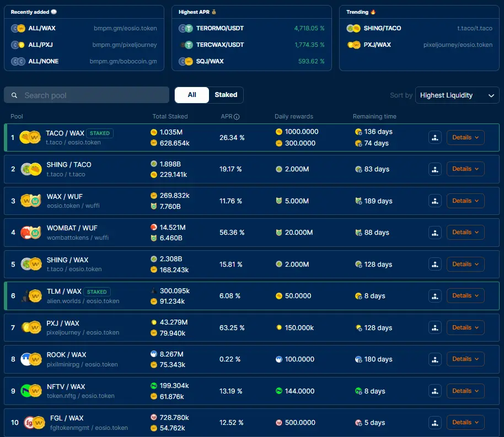The height and width of the screenshot is (437, 504).
Task: Click WAX / WUF pool token pair icon
Action: click(31, 201)
